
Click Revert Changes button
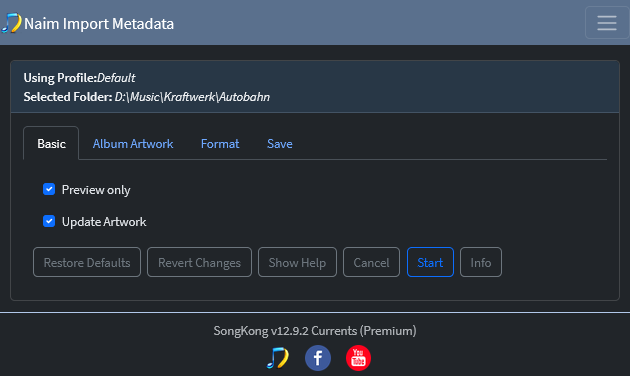(x=199, y=262)
